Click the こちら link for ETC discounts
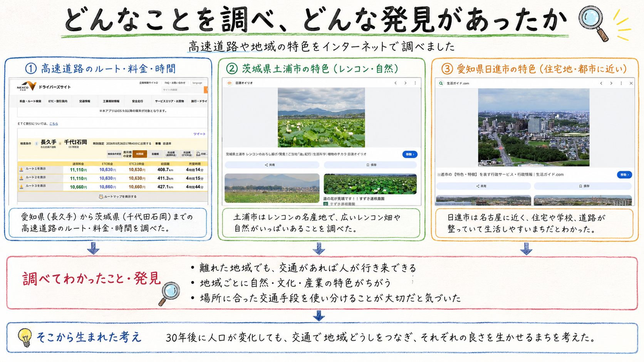644x362 pixels. coord(54,123)
